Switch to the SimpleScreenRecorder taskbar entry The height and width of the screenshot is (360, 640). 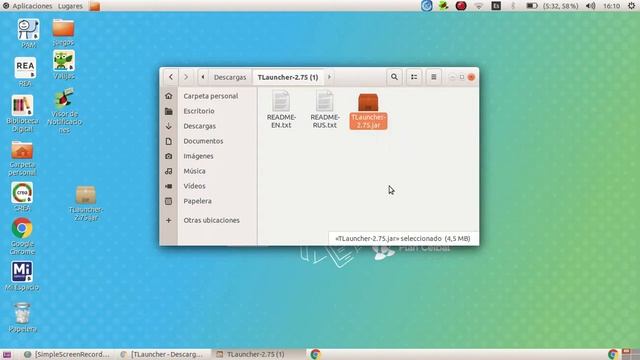click(x=67, y=354)
